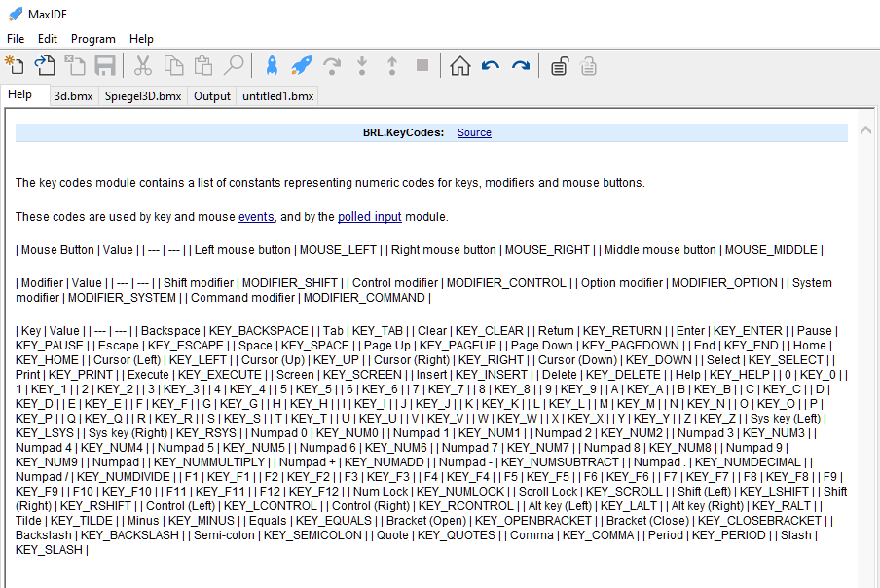The height and width of the screenshot is (588, 880).
Task: Click the Step Into down-arrow icon
Action: (x=359, y=68)
